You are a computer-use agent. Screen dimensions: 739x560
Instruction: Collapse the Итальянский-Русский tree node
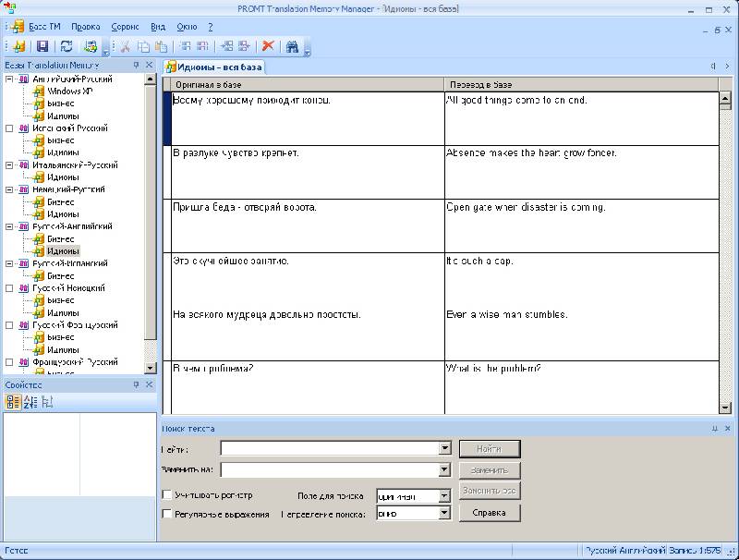tap(9, 165)
